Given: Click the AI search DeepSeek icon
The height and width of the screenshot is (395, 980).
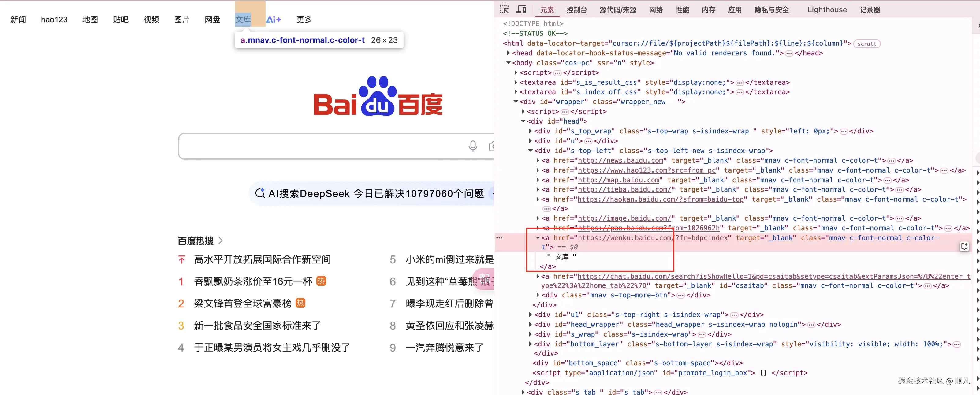Looking at the screenshot, I should 260,193.
